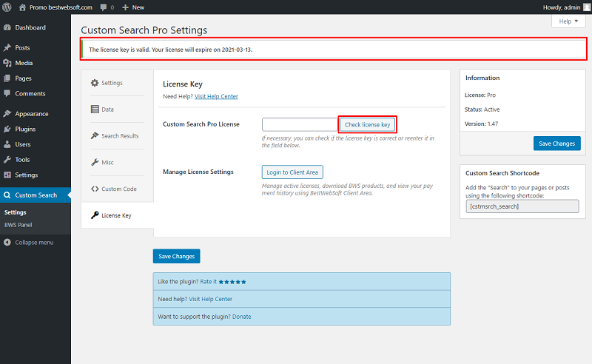This screenshot has width=592, height=364.
Task: Switch to the Custom Code tab
Action: click(x=118, y=189)
